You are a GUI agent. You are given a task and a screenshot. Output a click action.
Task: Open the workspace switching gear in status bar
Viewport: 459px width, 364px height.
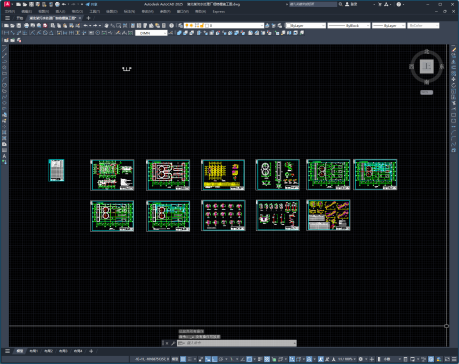[x=361, y=360]
